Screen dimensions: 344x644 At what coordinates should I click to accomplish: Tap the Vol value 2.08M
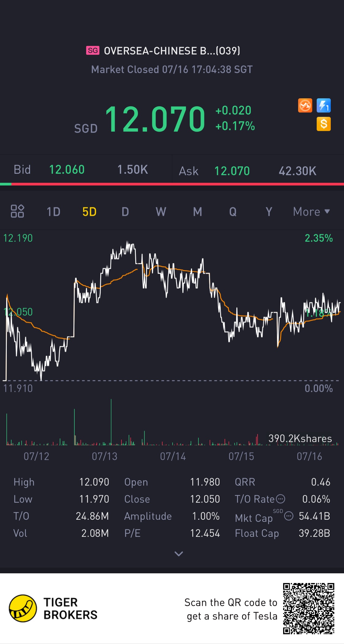(95, 534)
